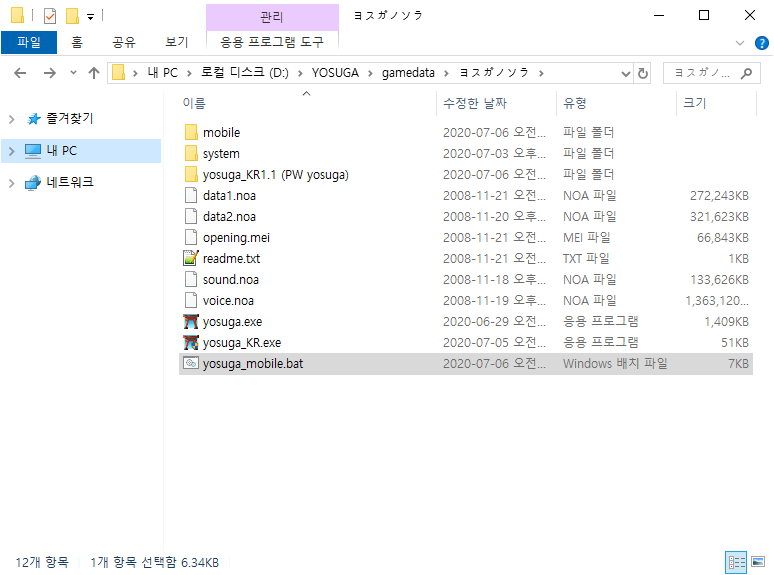
Task: Open the recent locations dropdown
Action: 73,73
